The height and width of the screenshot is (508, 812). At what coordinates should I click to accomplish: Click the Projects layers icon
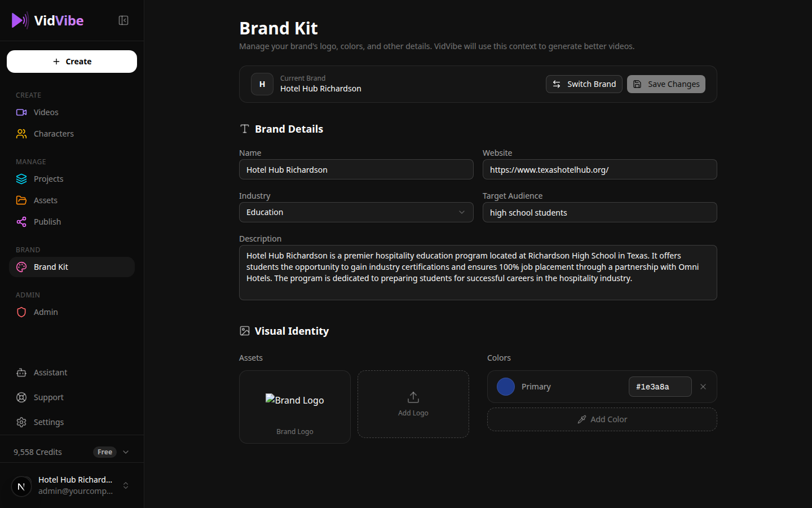21,178
